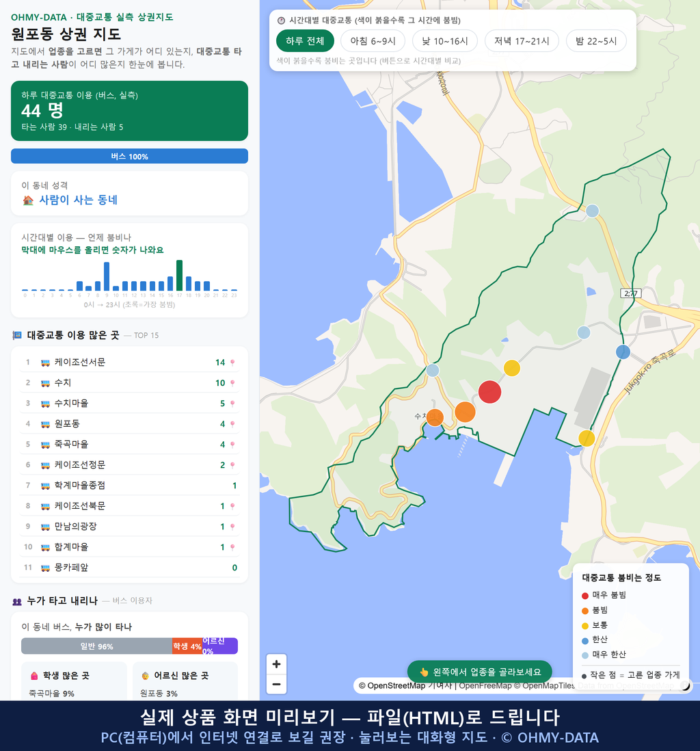Open the 케이조선북문 stop row
The image size is (700, 751).
pyautogui.click(x=129, y=506)
